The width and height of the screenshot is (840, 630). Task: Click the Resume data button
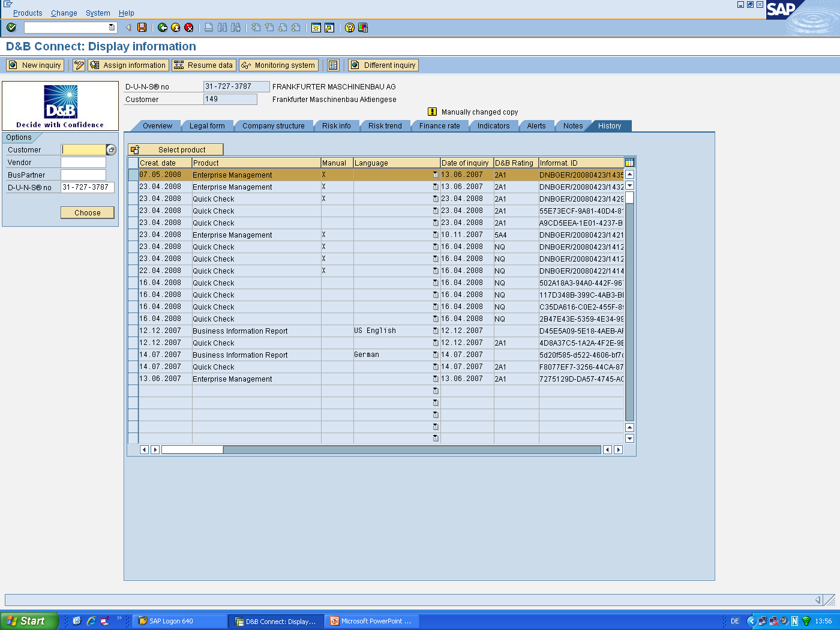point(203,65)
